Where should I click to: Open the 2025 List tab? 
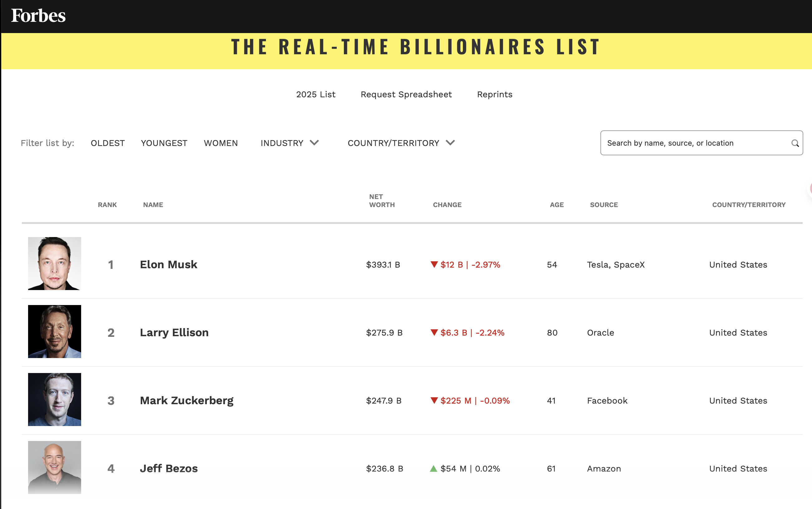pyautogui.click(x=316, y=94)
